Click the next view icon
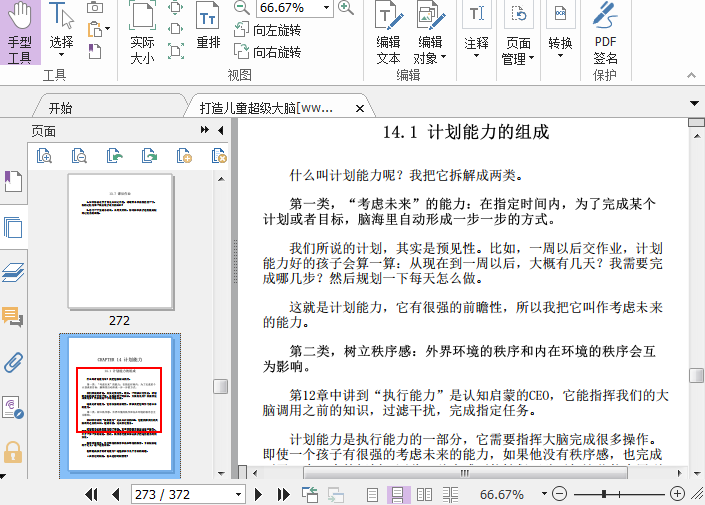Image resolution: width=705 pixels, height=505 pixels. [336, 495]
